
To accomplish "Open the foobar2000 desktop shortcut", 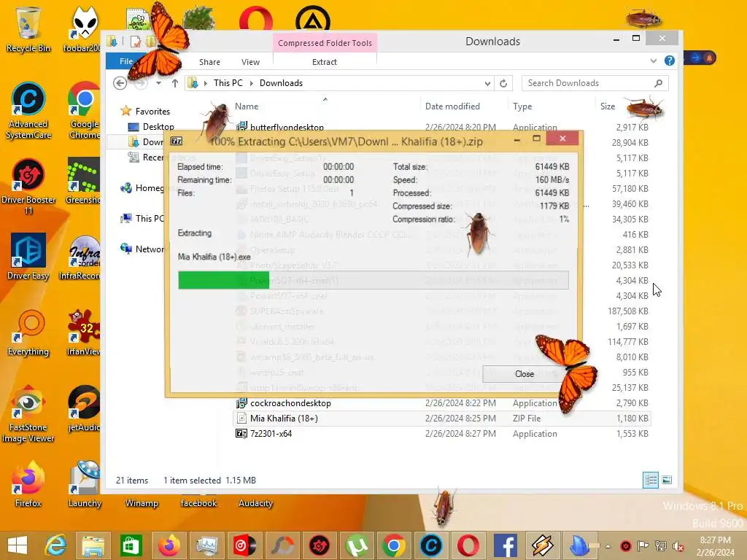I will (x=83, y=29).
